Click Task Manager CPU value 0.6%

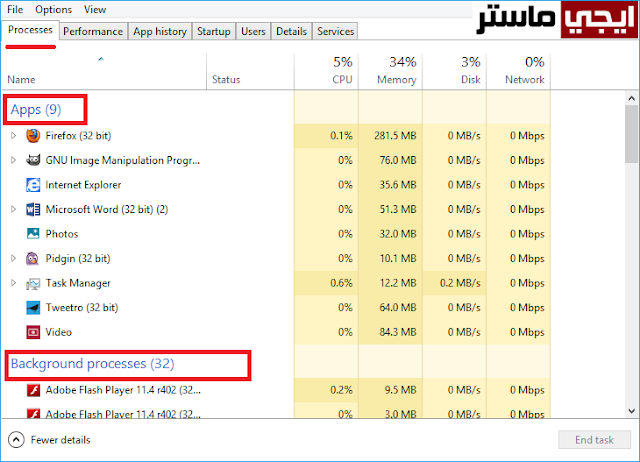tap(341, 283)
